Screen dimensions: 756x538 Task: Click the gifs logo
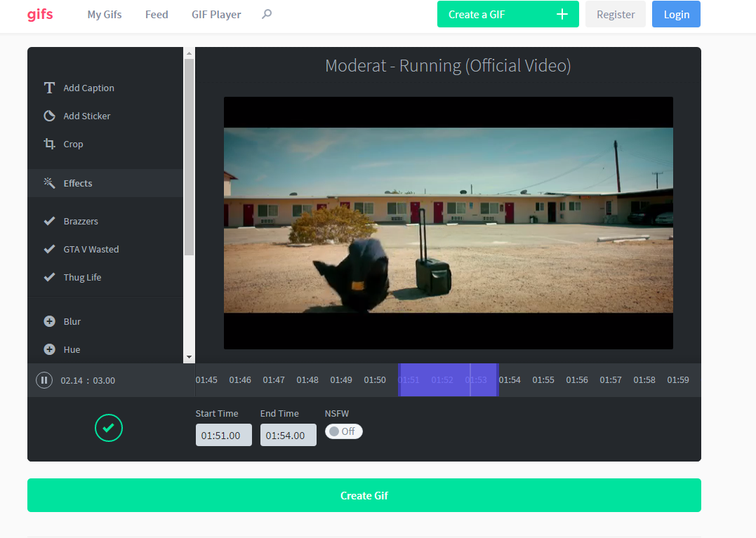click(x=40, y=14)
